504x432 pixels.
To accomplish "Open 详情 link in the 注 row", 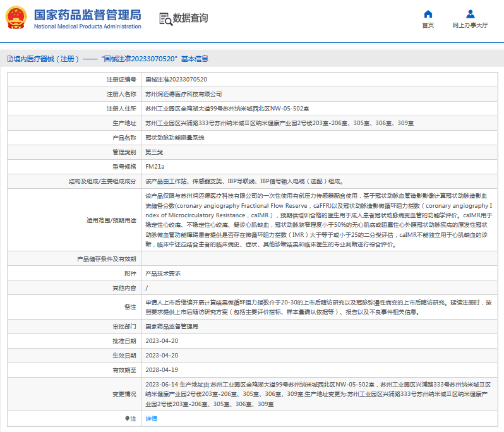I will [x=151, y=419].
